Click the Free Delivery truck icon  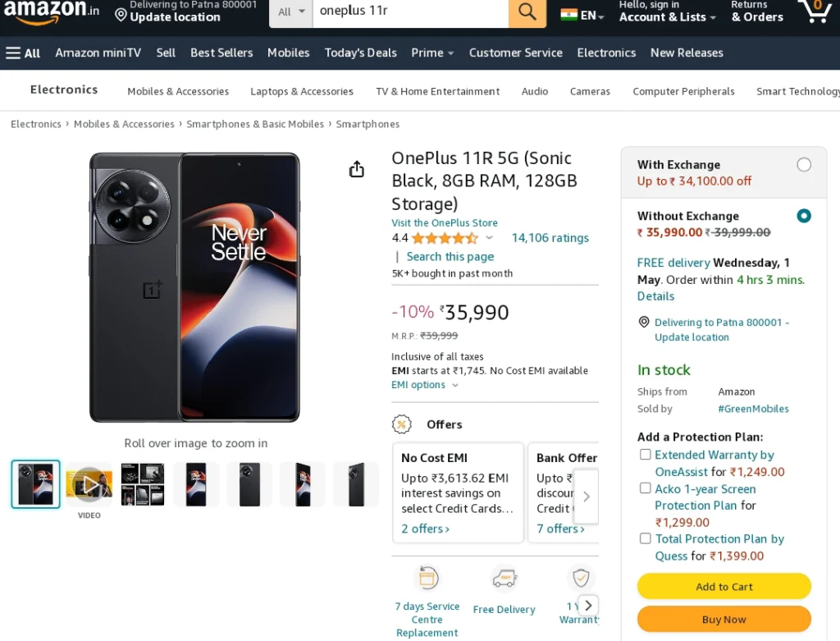tap(504, 579)
